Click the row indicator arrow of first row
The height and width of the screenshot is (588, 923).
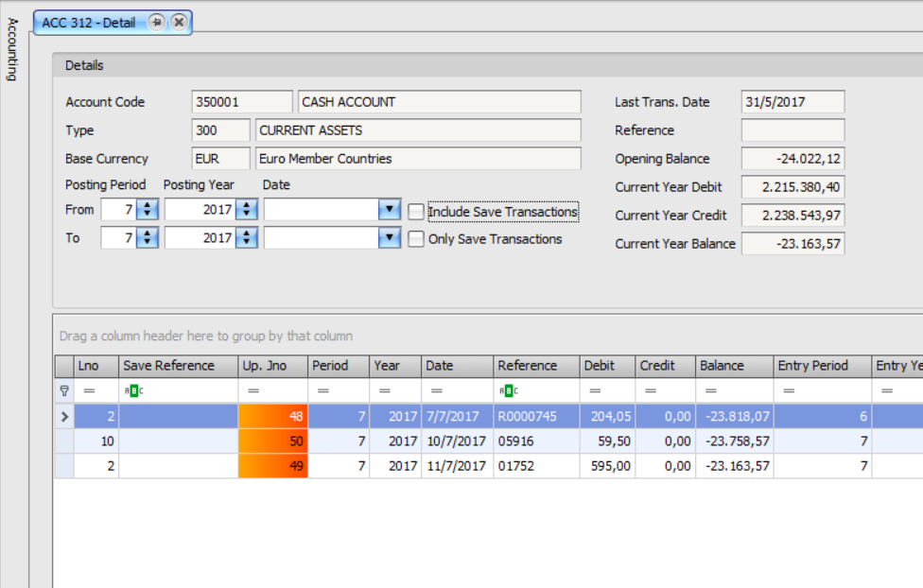(x=64, y=416)
